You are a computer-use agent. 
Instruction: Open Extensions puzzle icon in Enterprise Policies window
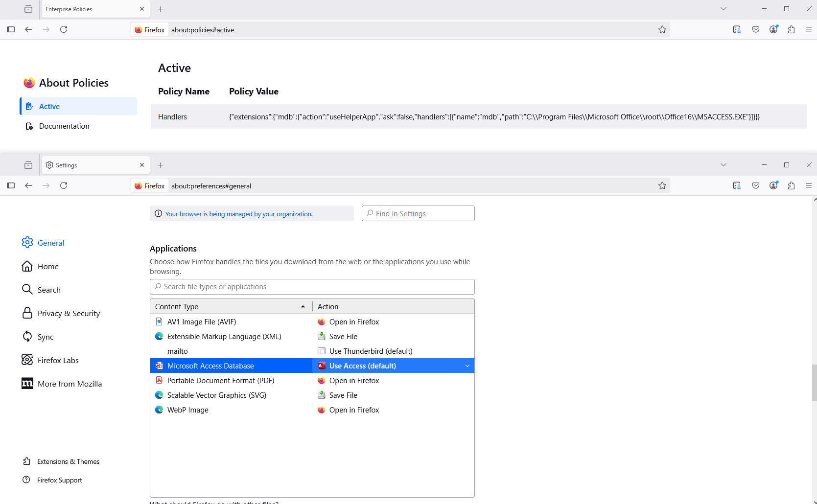point(791,29)
